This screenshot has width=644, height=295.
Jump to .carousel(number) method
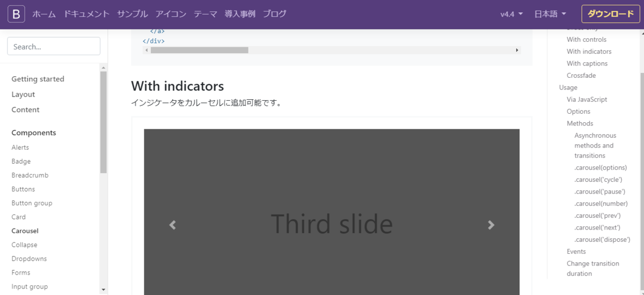(x=601, y=204)
